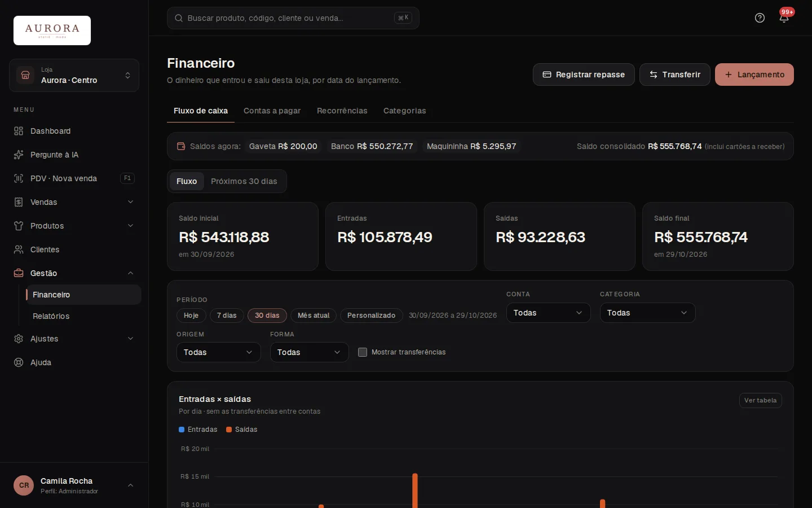Click the Aurora logo

tap(52, 30)
